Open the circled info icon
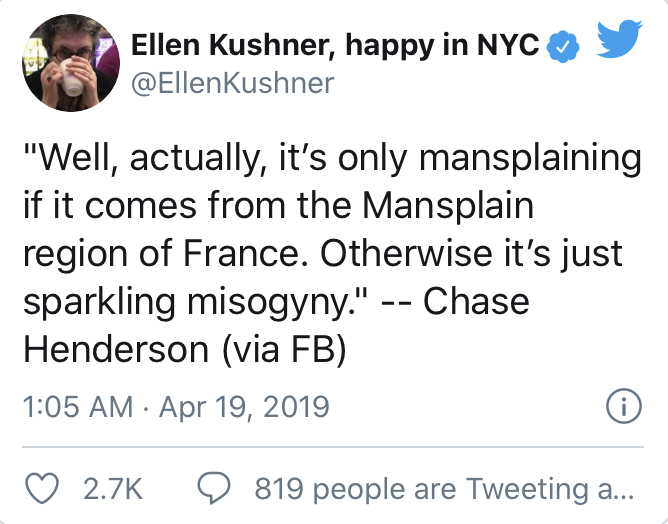This screenshot has width=668, height=524. tap(624, 406)
